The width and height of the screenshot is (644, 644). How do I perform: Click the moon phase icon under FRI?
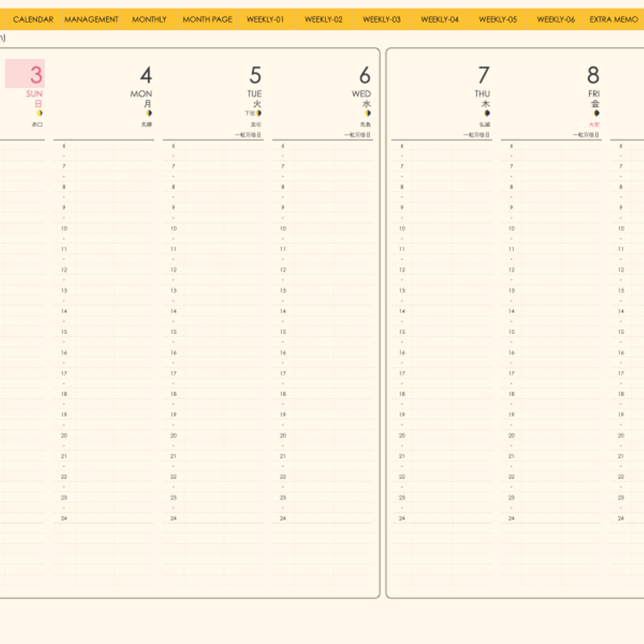click(596, 113)
